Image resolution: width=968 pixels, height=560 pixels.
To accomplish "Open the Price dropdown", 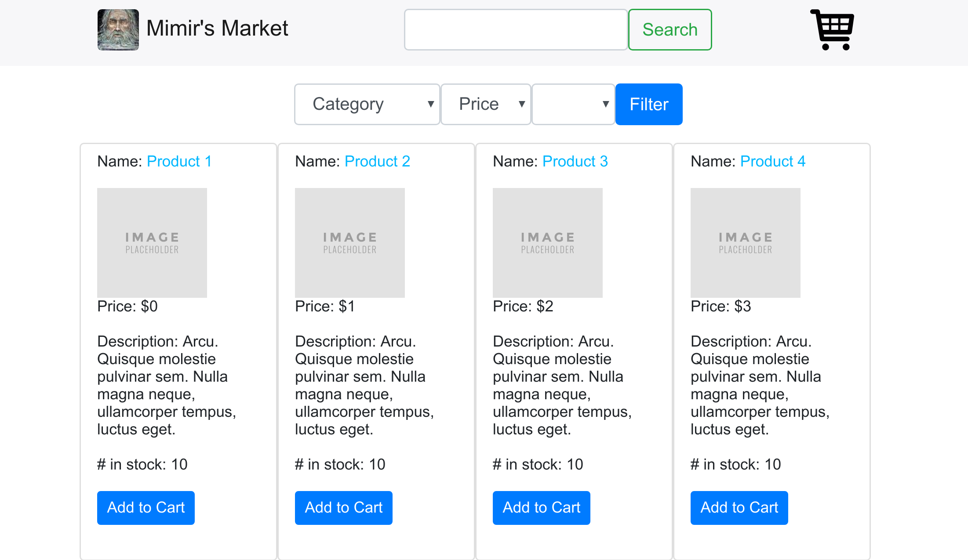I will coord(485,104).
